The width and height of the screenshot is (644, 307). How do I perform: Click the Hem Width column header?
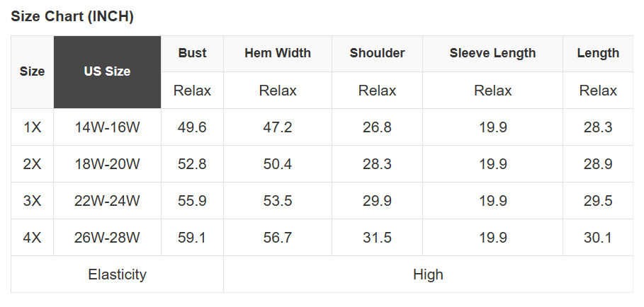tap(278, 53)
